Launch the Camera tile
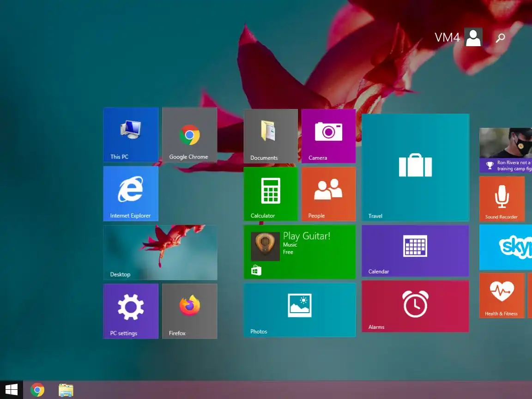Image resolution: width=532 pixels, height=399 pixels. point(328,136)
